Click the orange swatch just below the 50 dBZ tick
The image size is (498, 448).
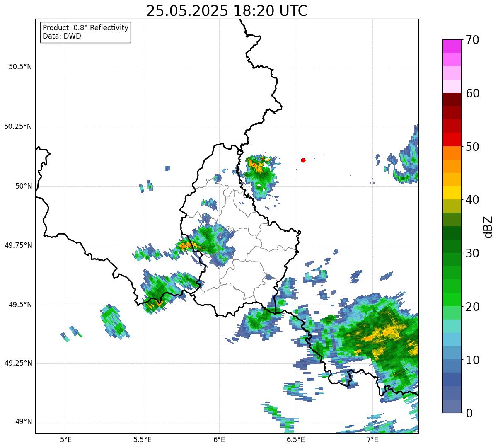pyautogui.click(x=452, y=153)
